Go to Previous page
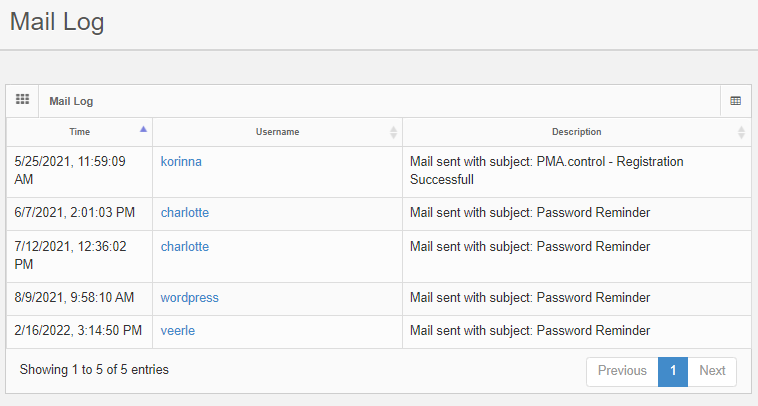This screenshot has width=758, height=406. [622, 371]
